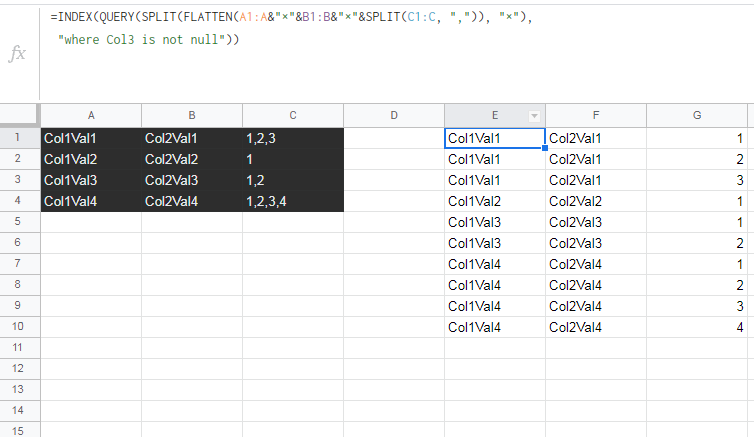Click cell C1 containing 1,2,3
The image size is (754, 437).
pos(293,138)
